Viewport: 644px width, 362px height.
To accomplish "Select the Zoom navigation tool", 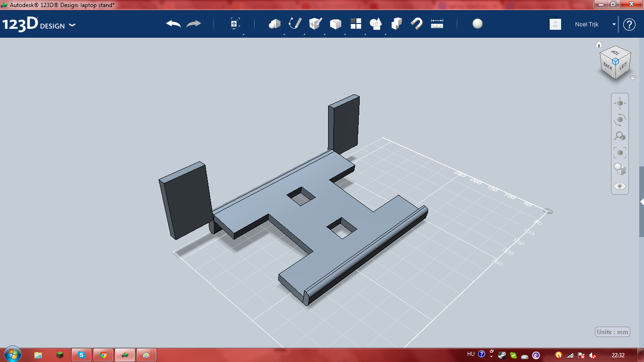I will (620, 136).
